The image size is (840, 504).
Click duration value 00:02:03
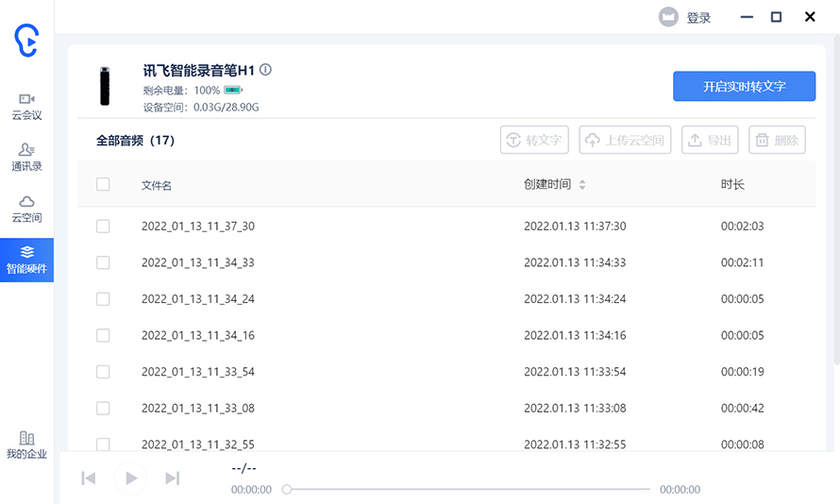click(742, 226)
